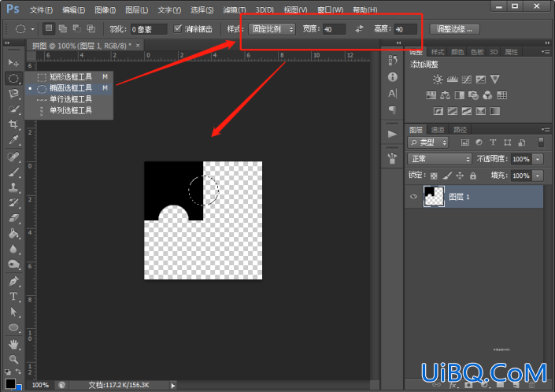
Task: Choose 矩形选框工具 from flyout
Action: click(x=69, y=77)
